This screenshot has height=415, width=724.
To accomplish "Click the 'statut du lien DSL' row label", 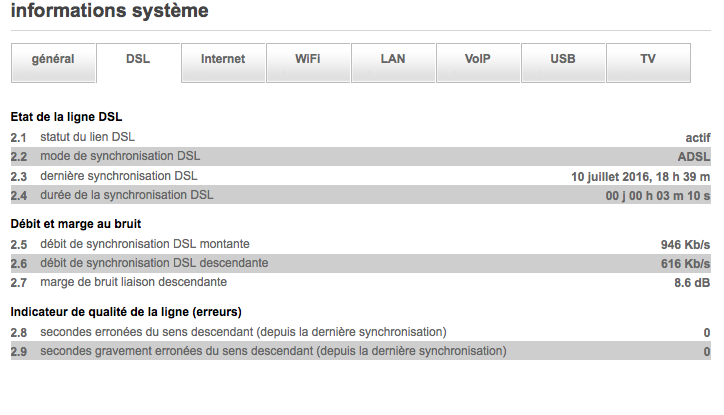I will coord(87,137).
